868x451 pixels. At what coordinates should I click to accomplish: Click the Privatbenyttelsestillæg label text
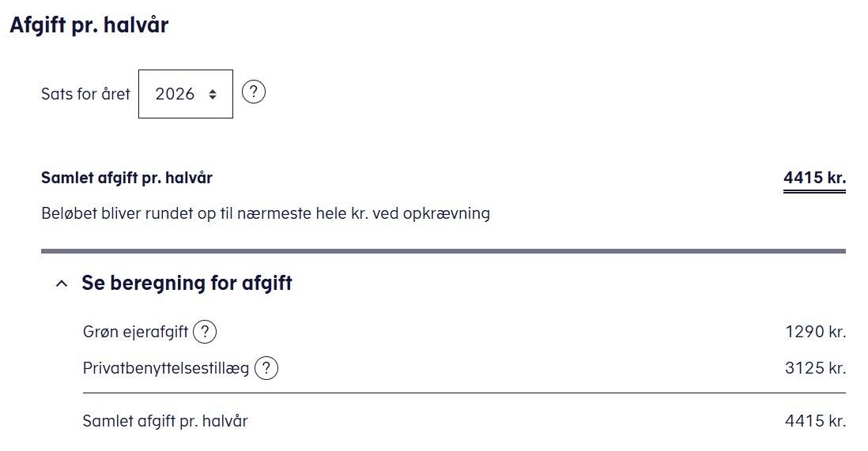coord(166,368)
